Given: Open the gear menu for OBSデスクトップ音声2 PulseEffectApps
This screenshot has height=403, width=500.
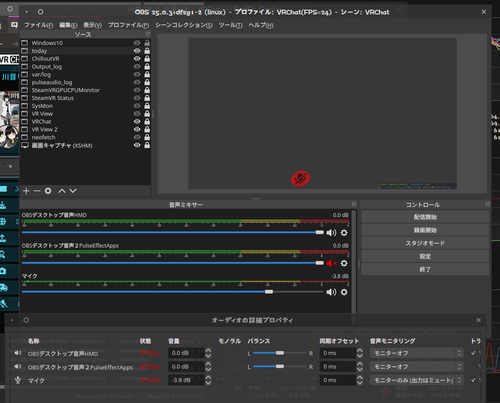Looking at the screenshot, I should 344,263.
